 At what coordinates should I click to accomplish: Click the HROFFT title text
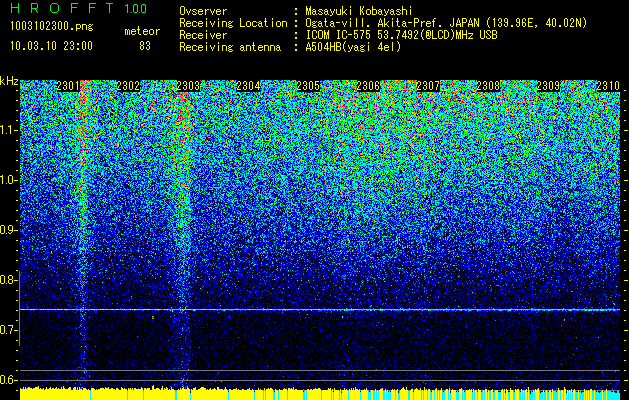tap(62, 8)
